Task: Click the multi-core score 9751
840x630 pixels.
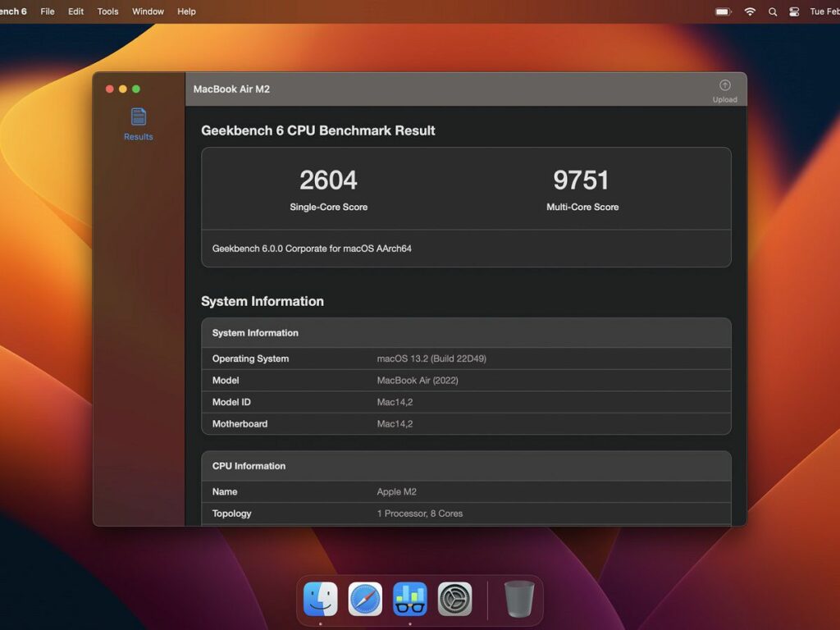Action: [x=582, y=180]
